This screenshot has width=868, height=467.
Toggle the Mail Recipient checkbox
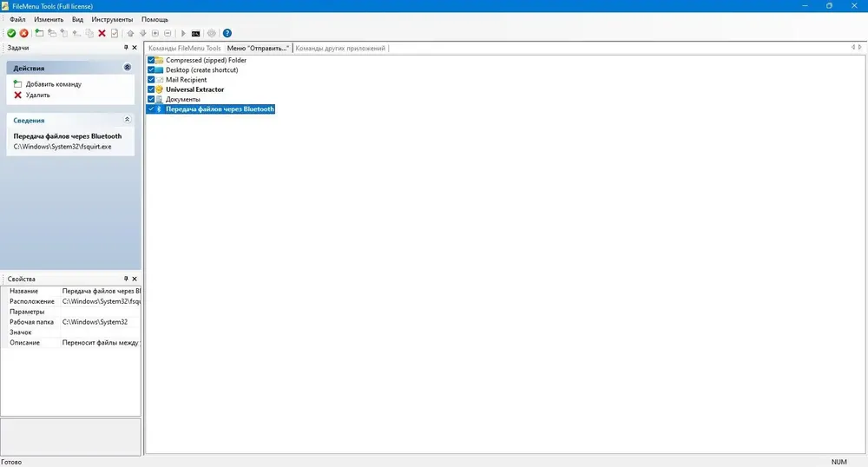click(151, 80)
